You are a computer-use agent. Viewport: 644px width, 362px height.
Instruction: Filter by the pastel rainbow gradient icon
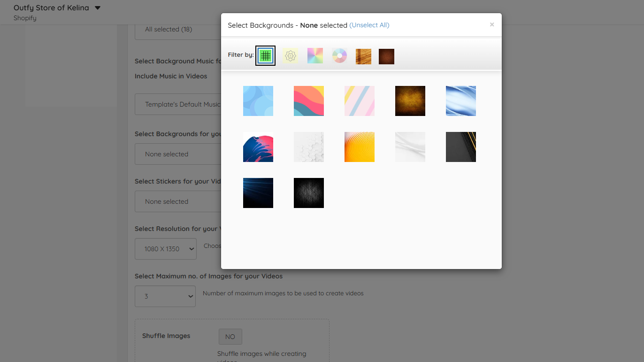pyautogui.click(x=315, y=56)
